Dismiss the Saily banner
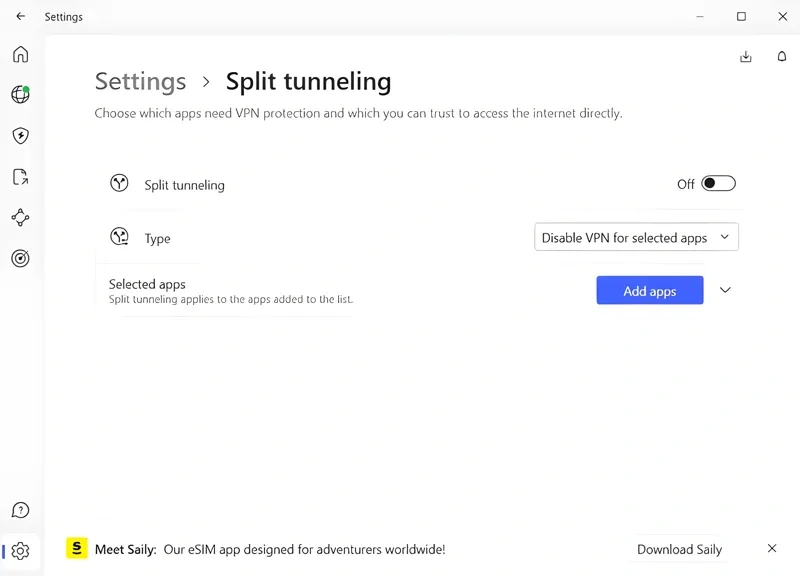 pyautogui.click(x=772, y=549)
